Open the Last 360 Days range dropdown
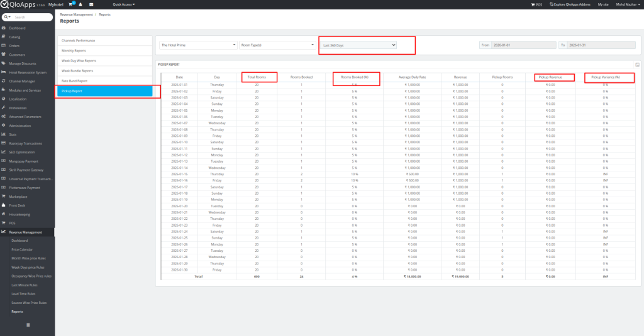This screenshot has width=644, height=336. pos(358,45)
